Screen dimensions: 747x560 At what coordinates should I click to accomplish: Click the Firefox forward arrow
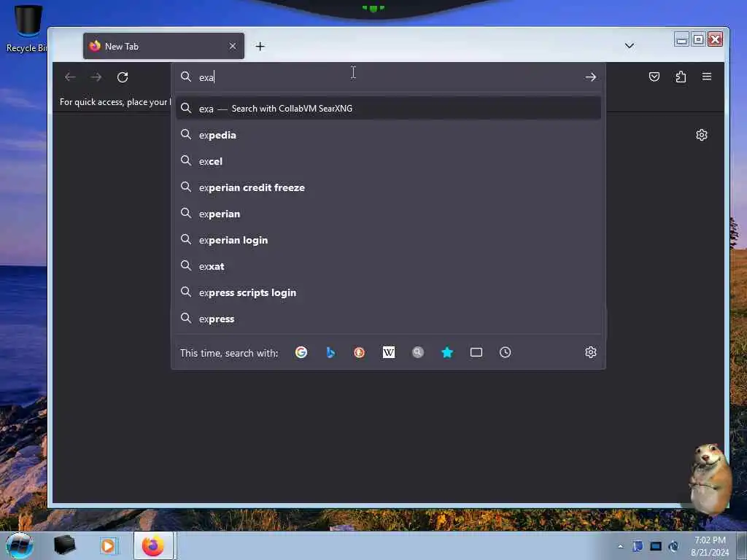(x=96, y=77)
